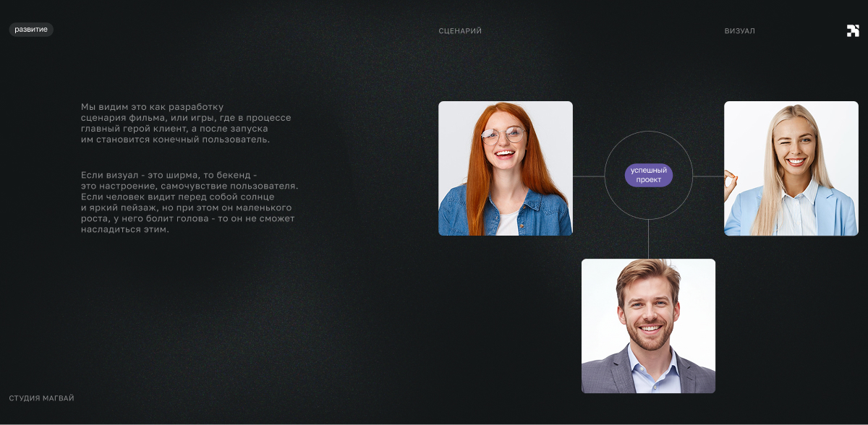The image size is (868, 425).
Task: Click the glasses on the red-haired woman
Action: click(503, 135)
